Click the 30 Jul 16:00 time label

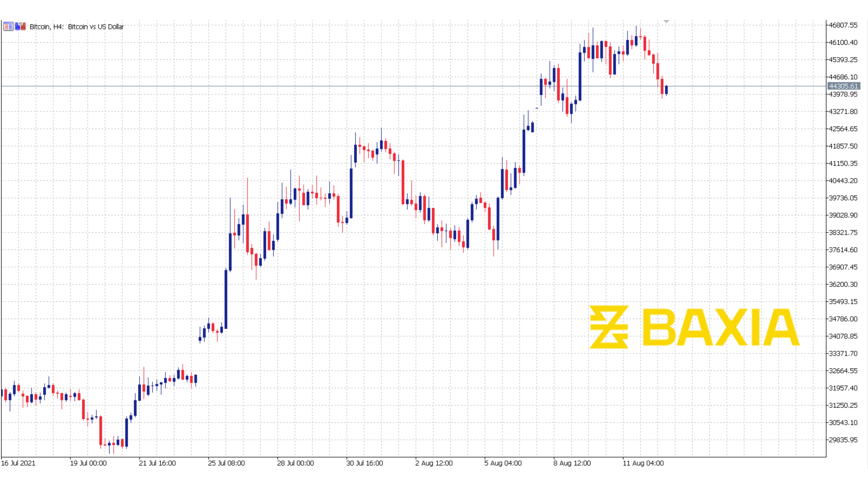tap(365, 463)
